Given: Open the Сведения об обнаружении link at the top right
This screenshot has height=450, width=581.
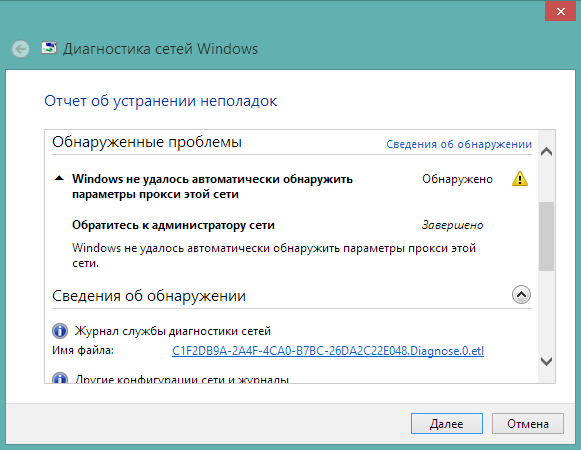Looking at the screenshot, I should tap(459, 144).
